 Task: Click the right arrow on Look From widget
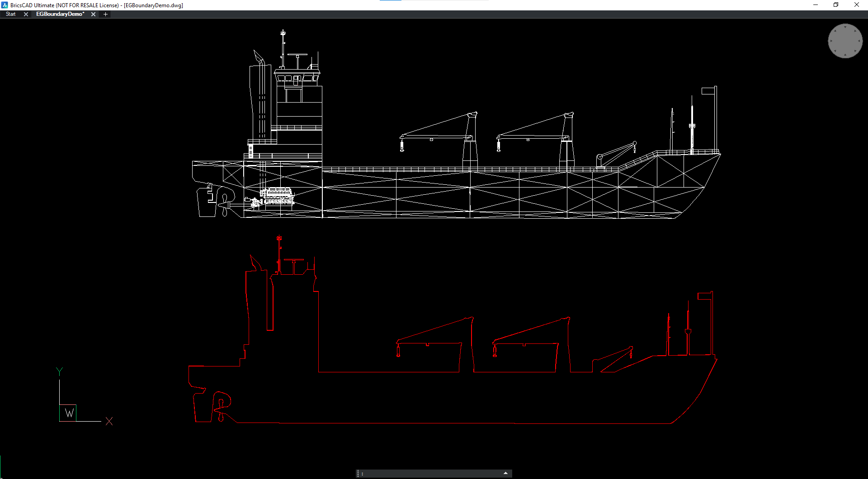coord(859,41)
